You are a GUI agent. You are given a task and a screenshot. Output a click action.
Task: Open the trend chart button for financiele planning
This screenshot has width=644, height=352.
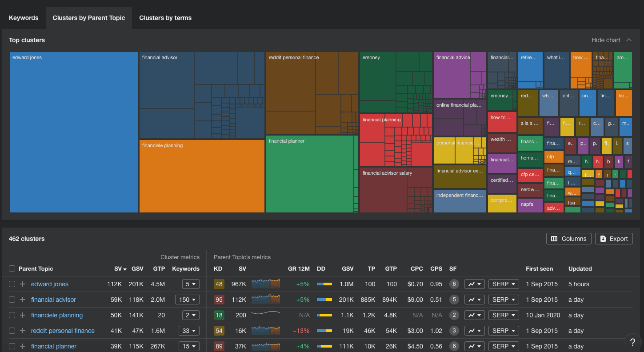point(474,316)
